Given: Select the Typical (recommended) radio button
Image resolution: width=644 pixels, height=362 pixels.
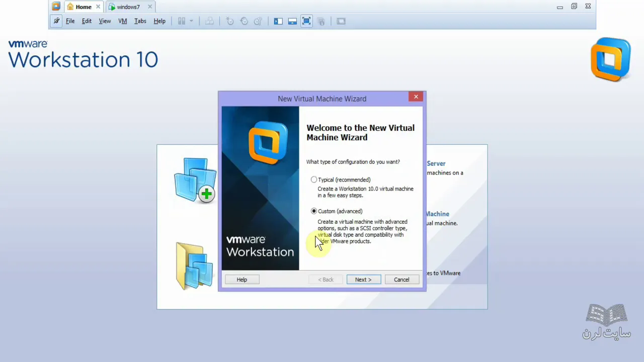Looking at the screenshot, I should [x=314, y=179].
